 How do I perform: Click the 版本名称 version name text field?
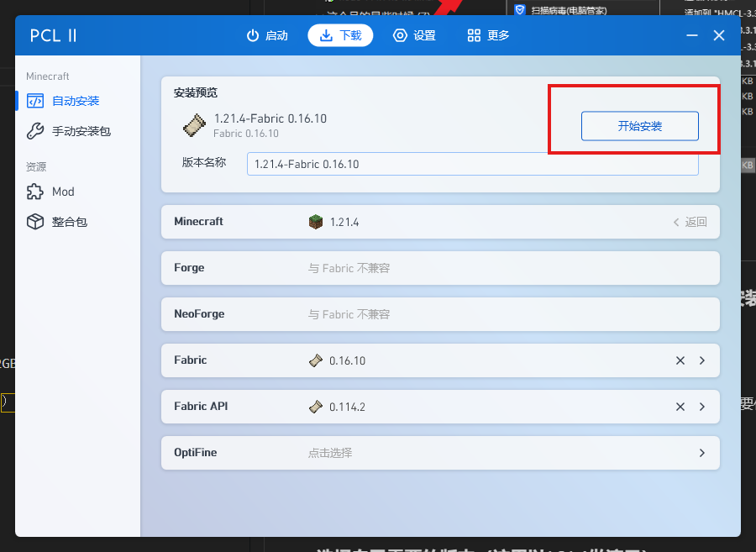(x=472, y=164)
